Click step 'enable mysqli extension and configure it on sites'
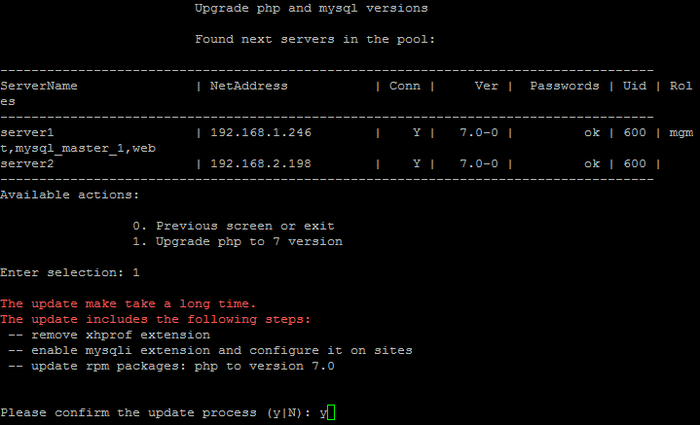Image resolution: width=700 pixels, height=425 pixels. tap(221, 351)
